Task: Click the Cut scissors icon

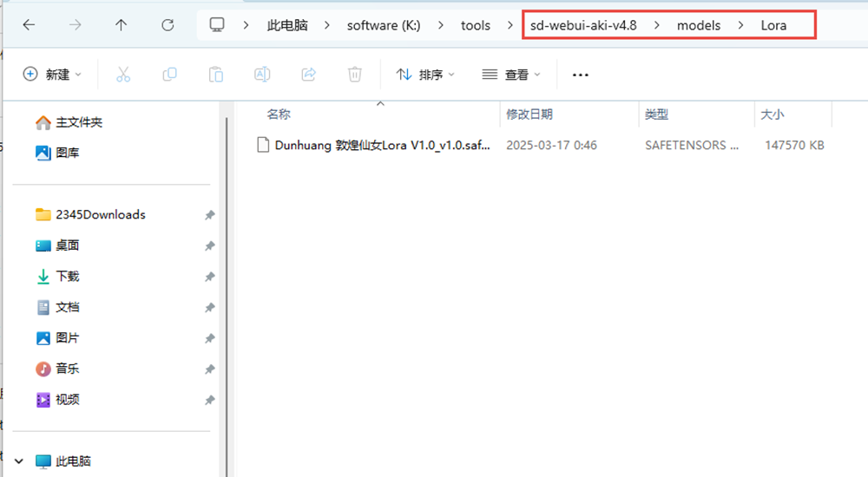Action: tap(123, 74)
